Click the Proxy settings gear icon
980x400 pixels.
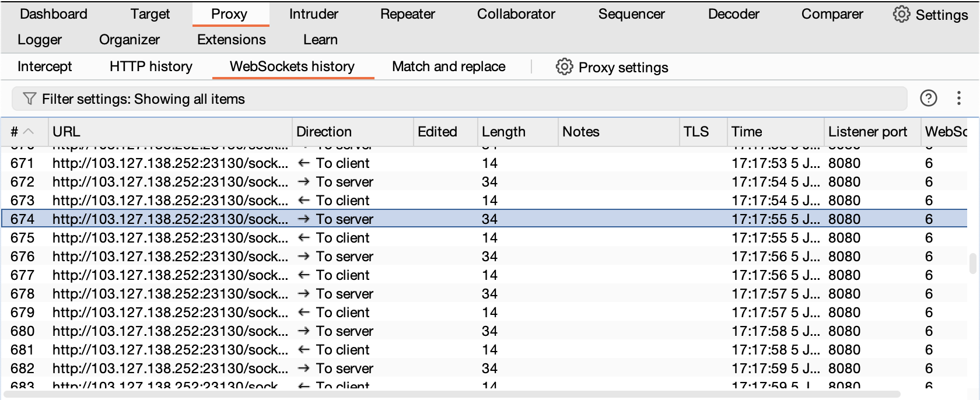[x=564, y=67]
